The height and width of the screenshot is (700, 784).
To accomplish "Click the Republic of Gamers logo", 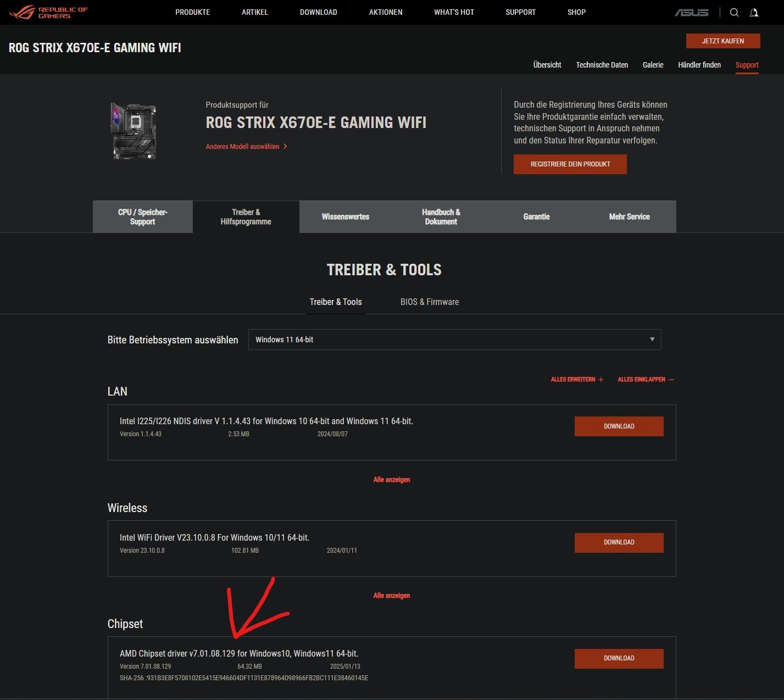I will coord(48,12).
